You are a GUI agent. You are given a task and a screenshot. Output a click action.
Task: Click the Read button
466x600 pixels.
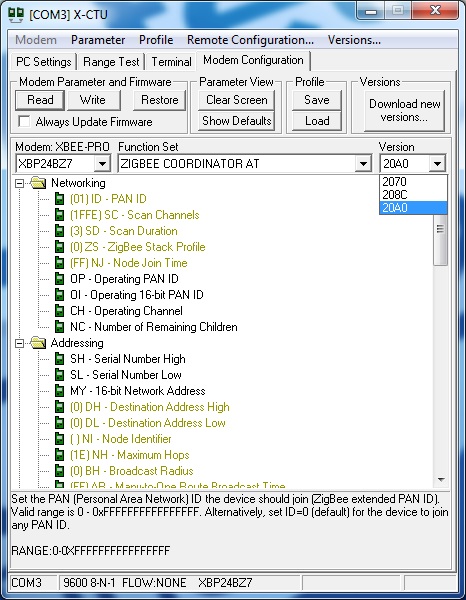click(x=40, y=100)
